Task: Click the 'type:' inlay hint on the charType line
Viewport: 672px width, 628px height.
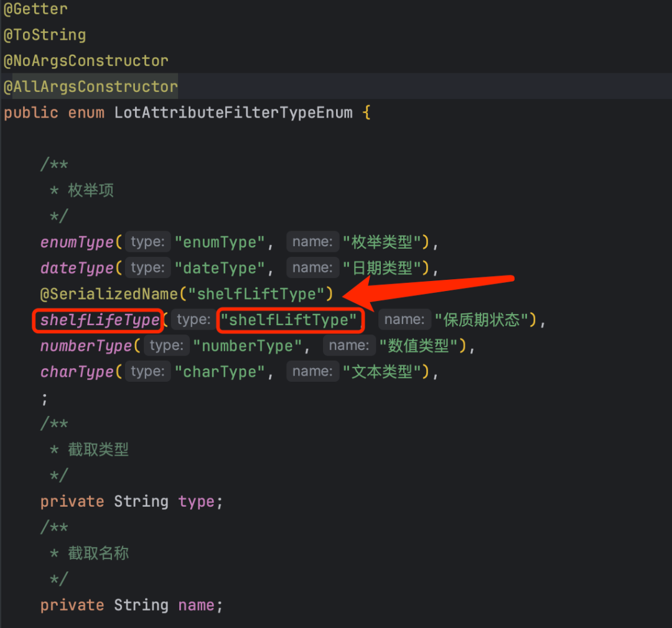Action: click(x=148, y=371)
